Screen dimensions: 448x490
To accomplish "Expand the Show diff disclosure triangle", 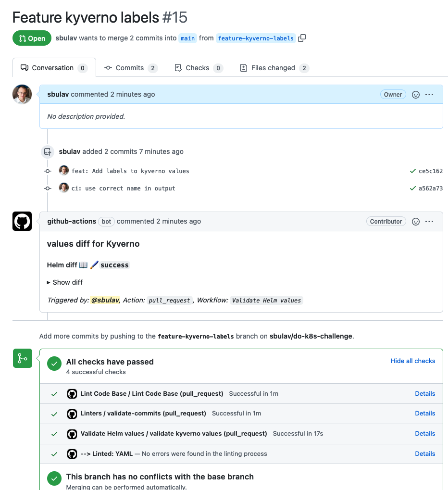I will [x=49, y=282].
